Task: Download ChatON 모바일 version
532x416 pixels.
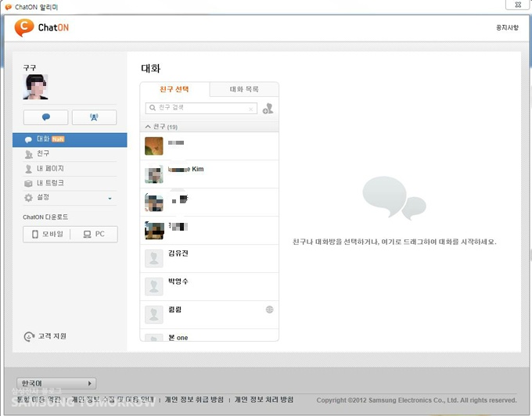Action: (x=47, y=235)
